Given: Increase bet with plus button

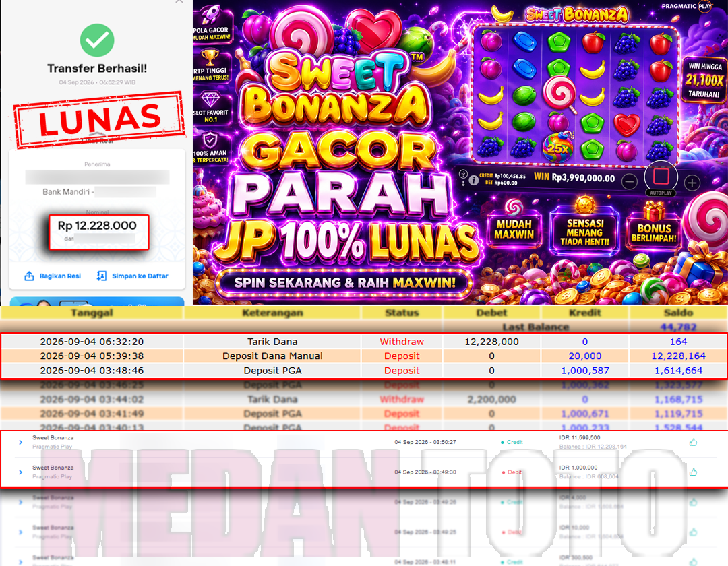Looking at the screenshot, I should [x=692, y=183].
